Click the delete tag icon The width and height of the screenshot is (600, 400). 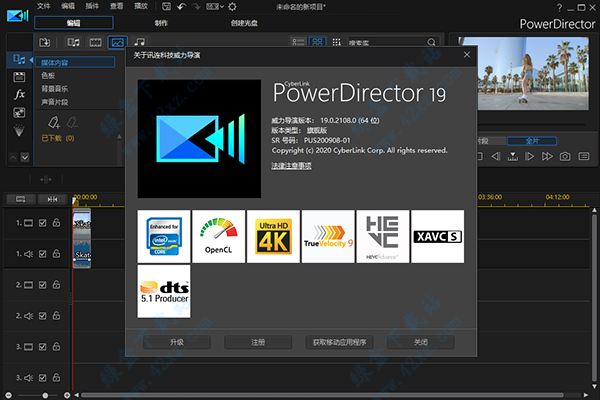(72, 122)
